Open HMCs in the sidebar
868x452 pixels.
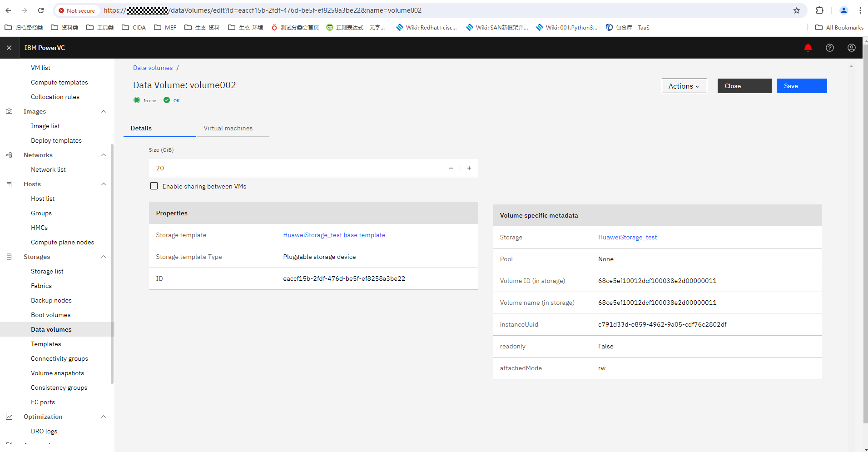[x=40, y=228]
